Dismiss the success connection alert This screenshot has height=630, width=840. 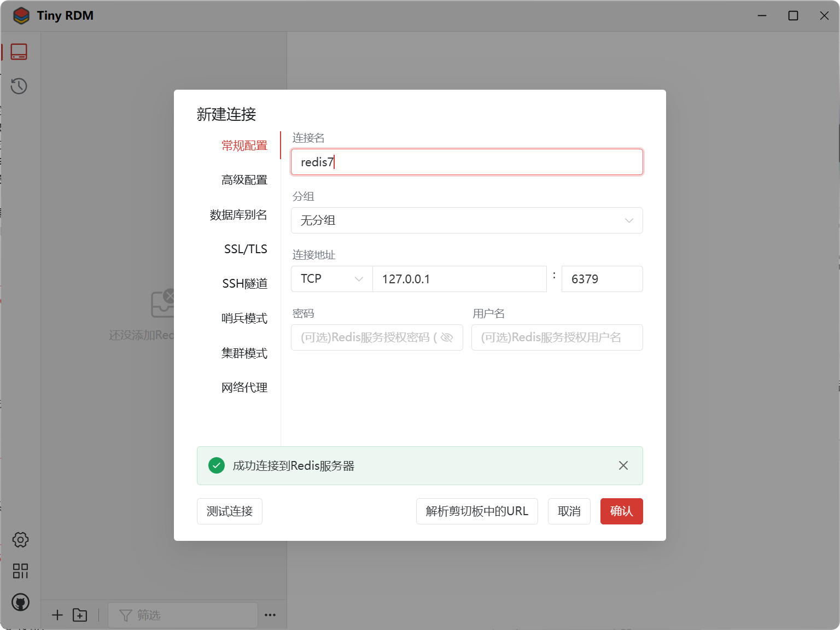[x=623, y=465]
